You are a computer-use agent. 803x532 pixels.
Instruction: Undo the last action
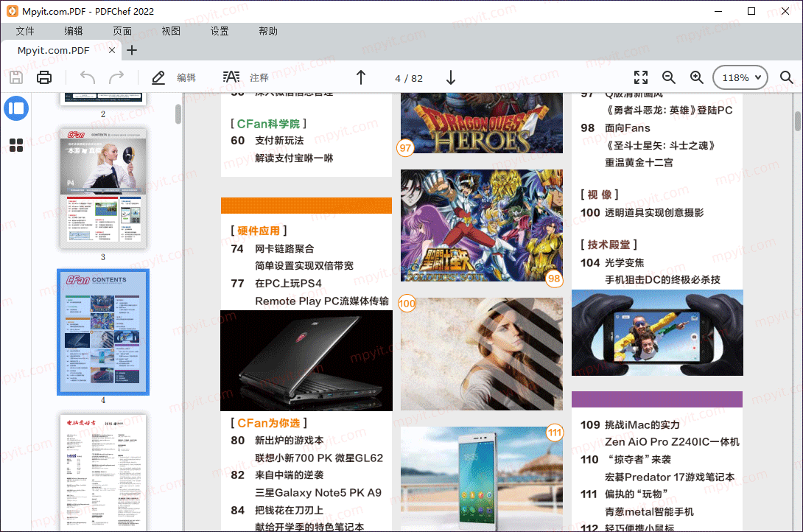click(x=88, y=77)
